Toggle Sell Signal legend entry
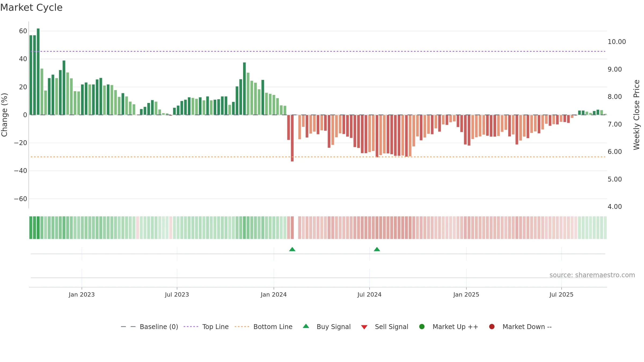644x362 pixels. coord(385,327)
